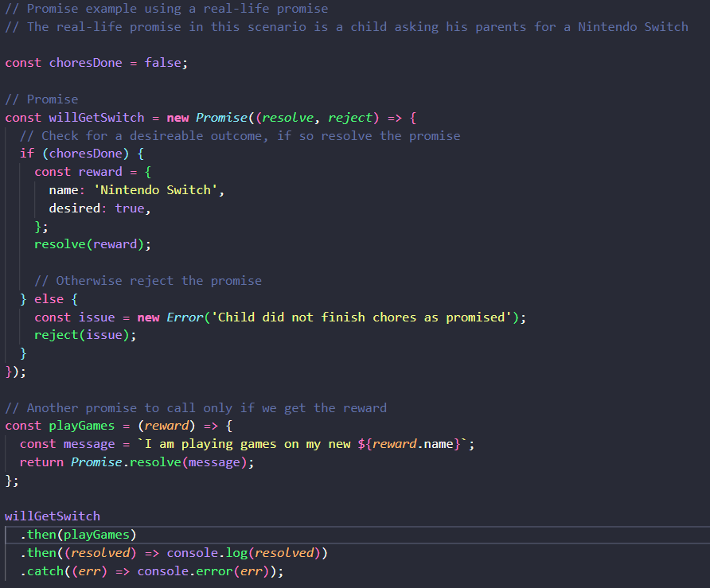The width and height of the screenshot is (710, 588).
Task: Click first comment line 'Promise example using a real-life promise'
Action: [166, 9]
